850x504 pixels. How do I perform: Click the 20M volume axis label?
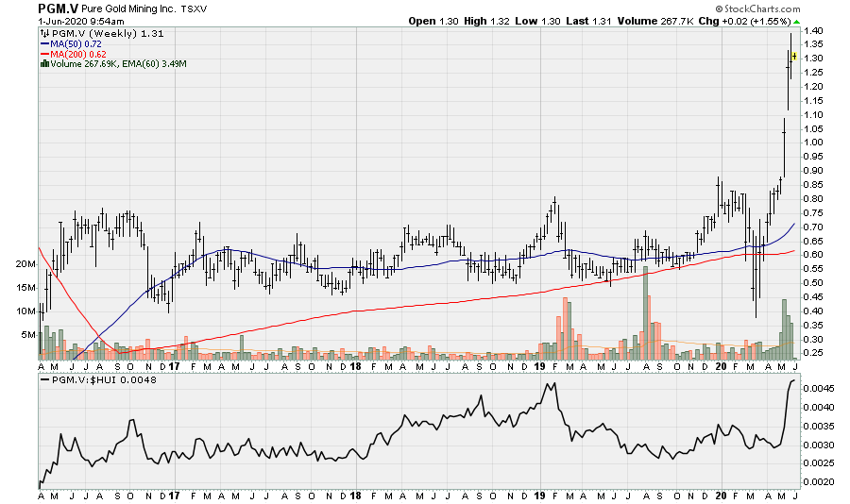click(26, 264)
